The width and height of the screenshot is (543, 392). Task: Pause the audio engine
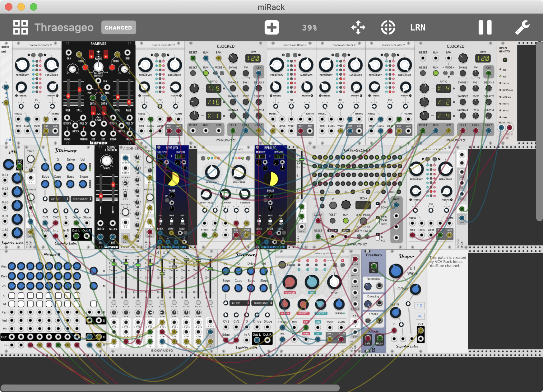click(485, 27)
